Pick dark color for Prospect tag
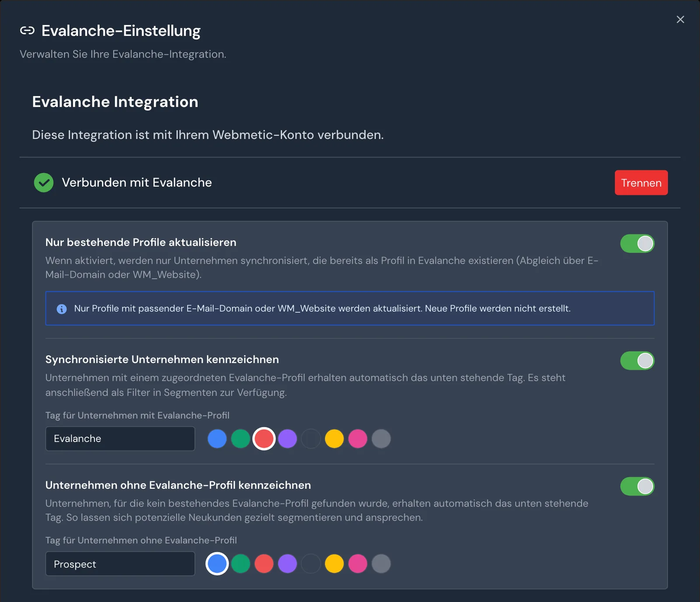The image size is (700, 602). coord(311,564)
